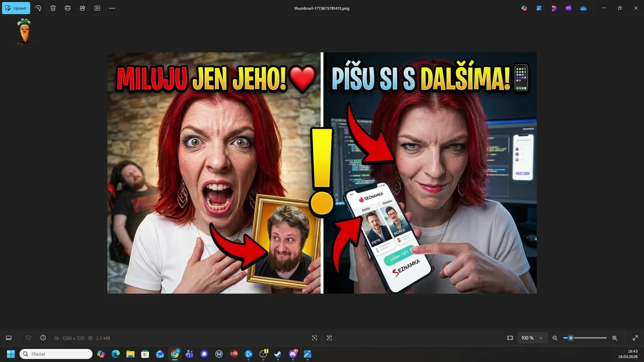The width and height of the screenshot is (644, 362).
Task: Open Copilot icon in Photos title bar
Action: (524, 8)
